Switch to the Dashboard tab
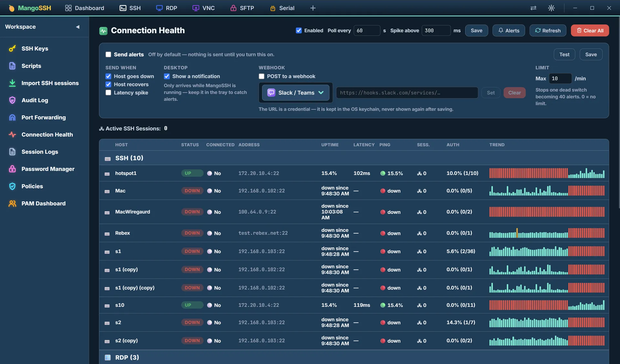Screen dimensions: 620x364 coord(85,8)
